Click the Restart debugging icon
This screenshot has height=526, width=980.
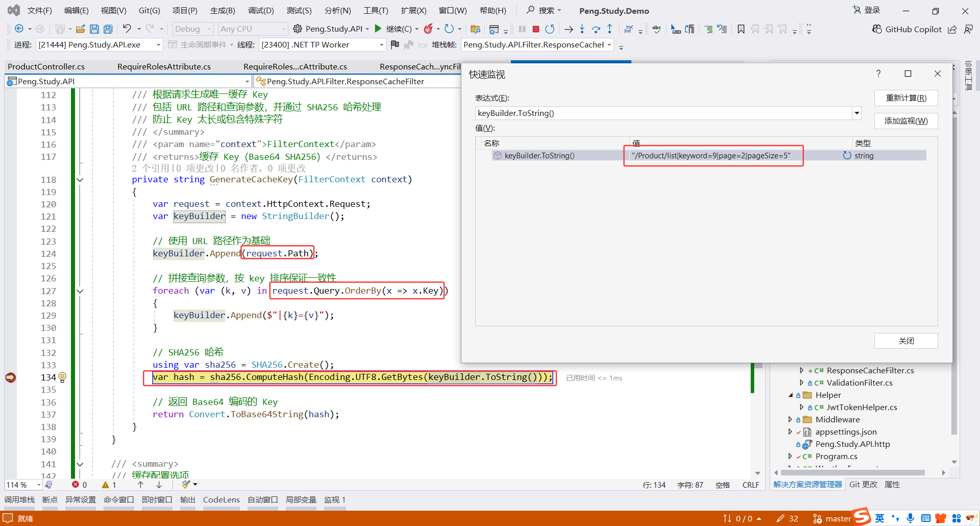coord(550,29)
